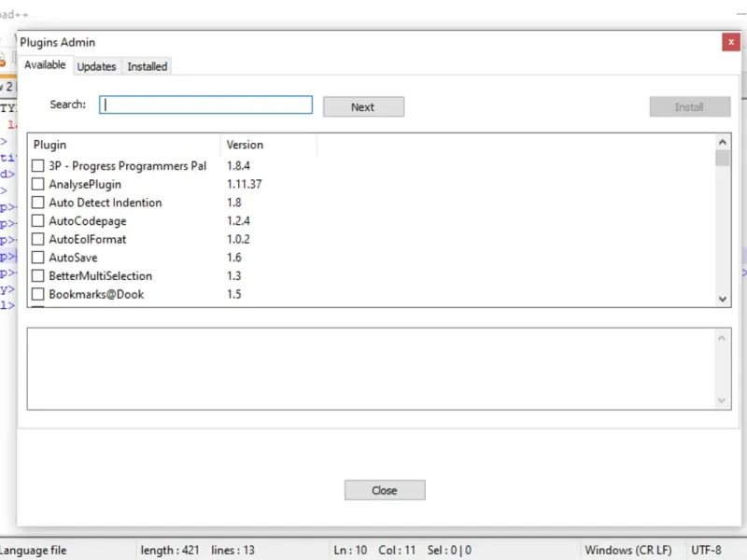Click the plugin list scroll-down arrow

(722, 299)
